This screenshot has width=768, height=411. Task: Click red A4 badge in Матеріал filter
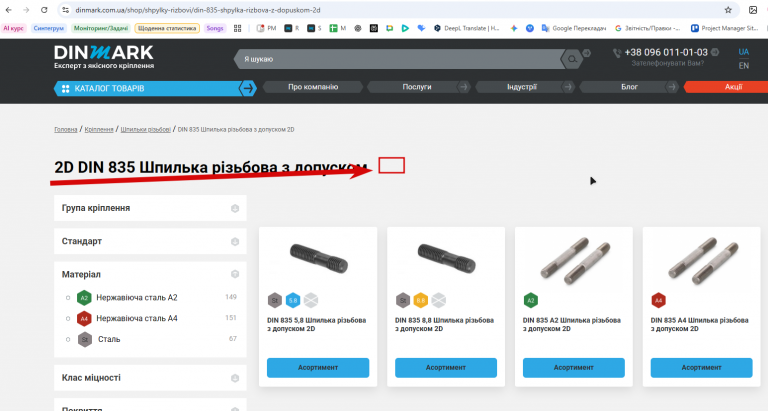84,318
